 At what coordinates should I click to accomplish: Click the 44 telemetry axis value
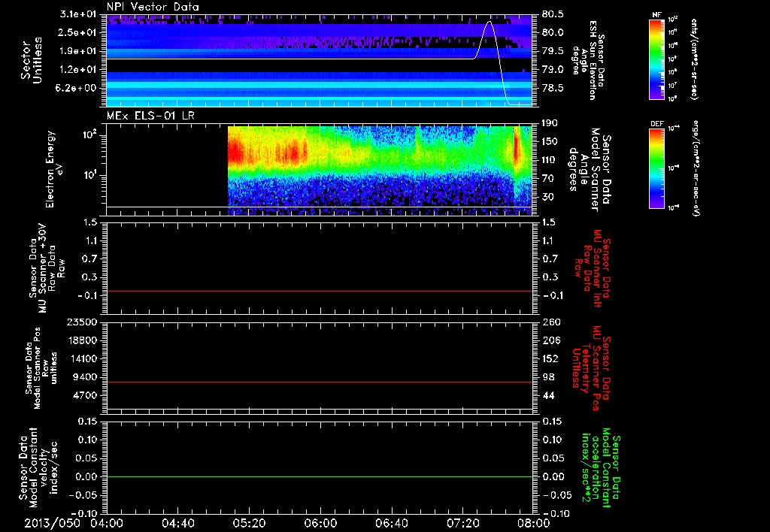coord(548,395)
